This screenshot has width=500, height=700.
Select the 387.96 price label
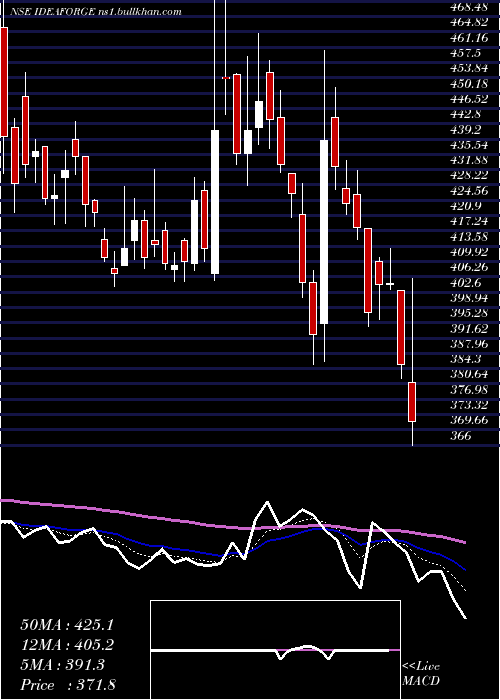469,343
